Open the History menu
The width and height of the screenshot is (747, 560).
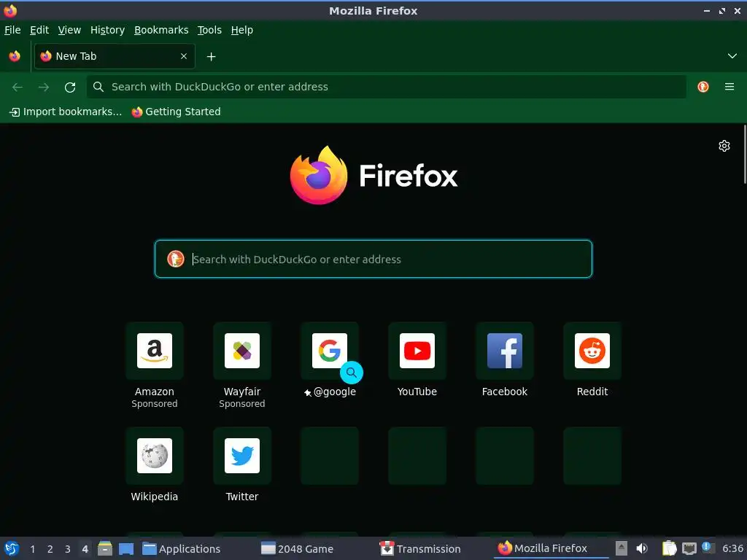108,30
